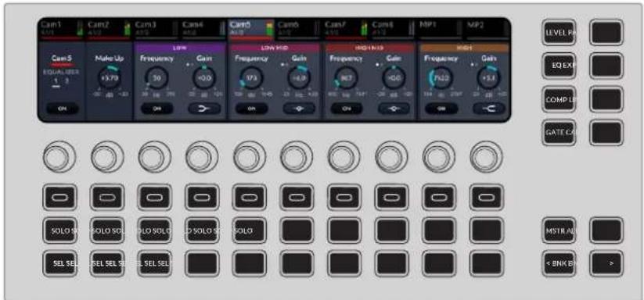Screen dimensions: 644x300
Task: Click the LOW MID Frequency dial
Action: 251,77
